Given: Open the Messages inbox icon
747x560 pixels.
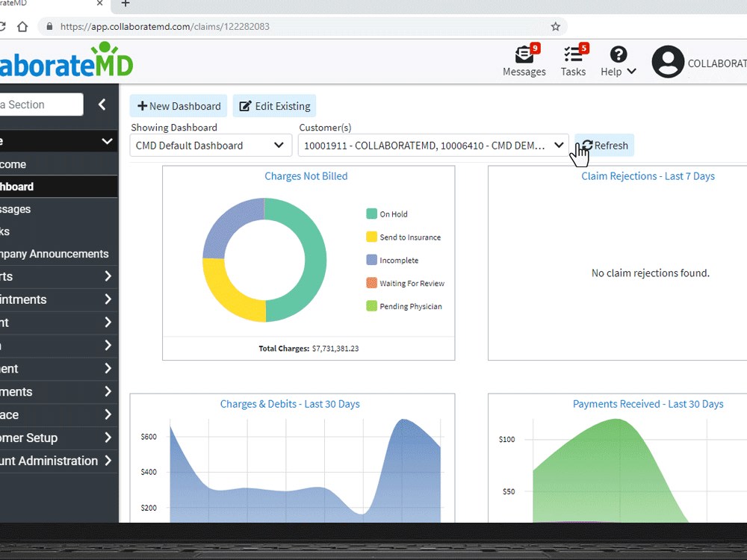Looking at the screenshot, I should pos(524,55).
